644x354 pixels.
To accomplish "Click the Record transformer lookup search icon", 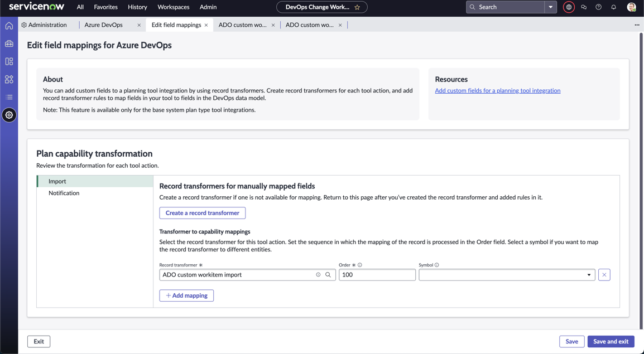I will click(328, 275).
